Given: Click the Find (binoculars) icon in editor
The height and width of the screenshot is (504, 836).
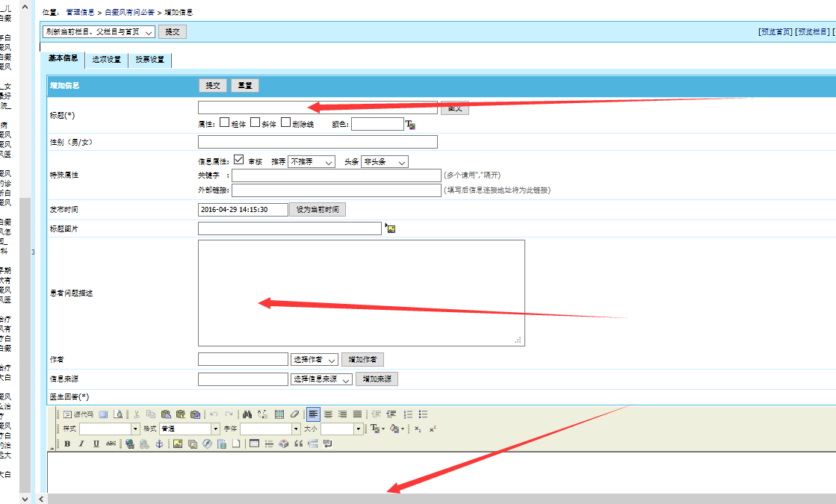Looking at the screenshot, I should coord(247,414).
